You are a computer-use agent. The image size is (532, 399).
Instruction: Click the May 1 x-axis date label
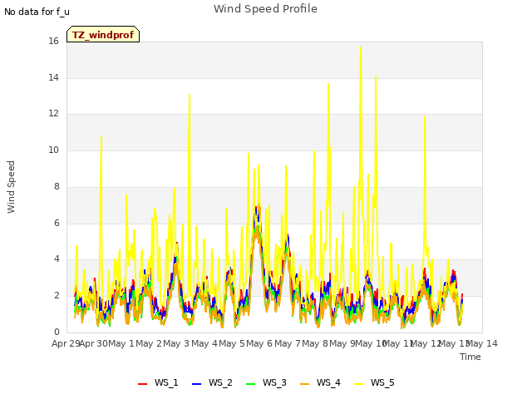121,343
